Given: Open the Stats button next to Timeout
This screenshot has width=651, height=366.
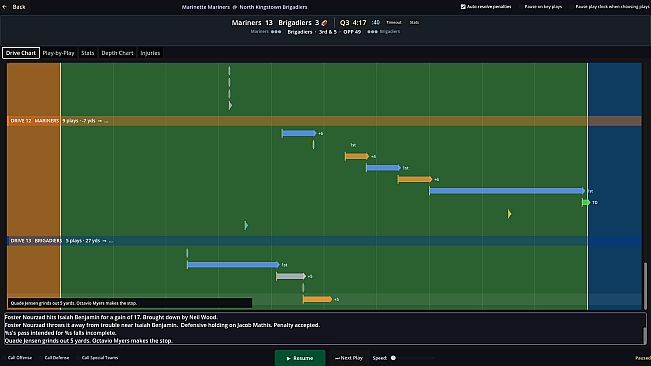Looking at the screenshot, I should pyautogui.click(x=414, y=22).
